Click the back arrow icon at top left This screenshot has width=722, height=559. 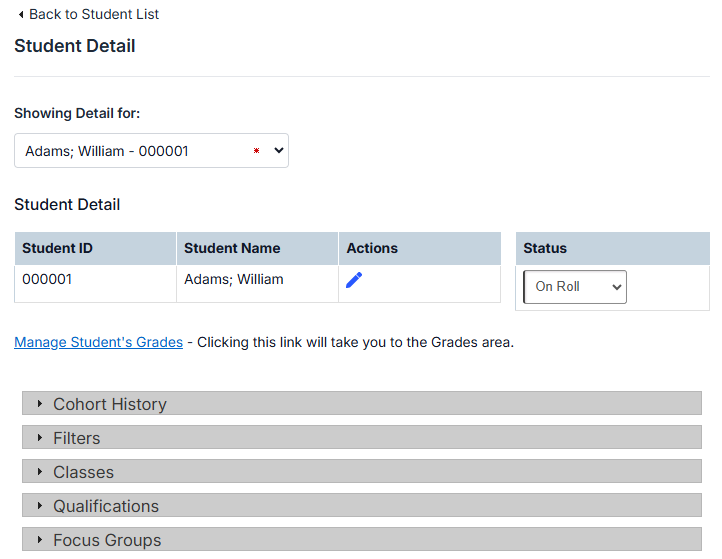pyautogui.click(x=21, y=15)
